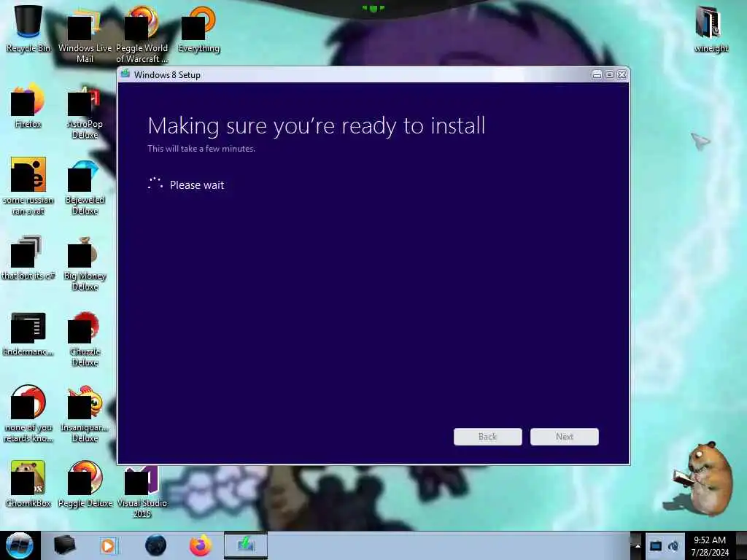
Task: Close the Windows 8 Setup window
Action: (622, 74)
